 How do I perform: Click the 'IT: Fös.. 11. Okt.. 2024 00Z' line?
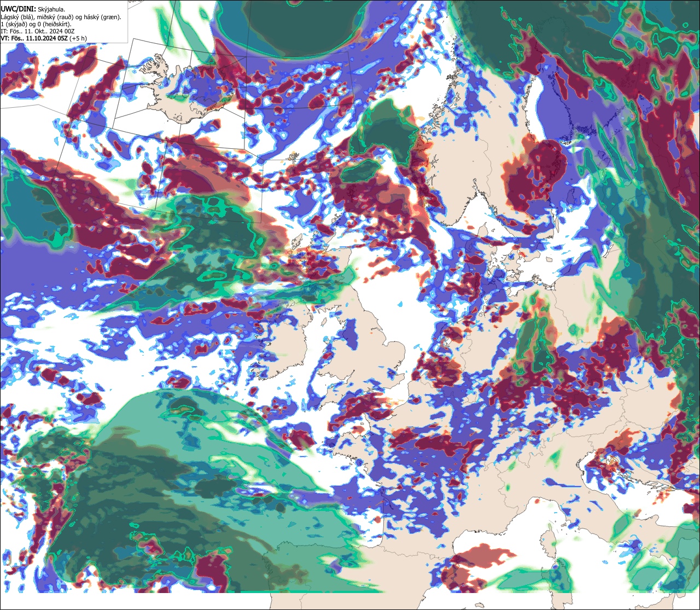pos(38,31)
